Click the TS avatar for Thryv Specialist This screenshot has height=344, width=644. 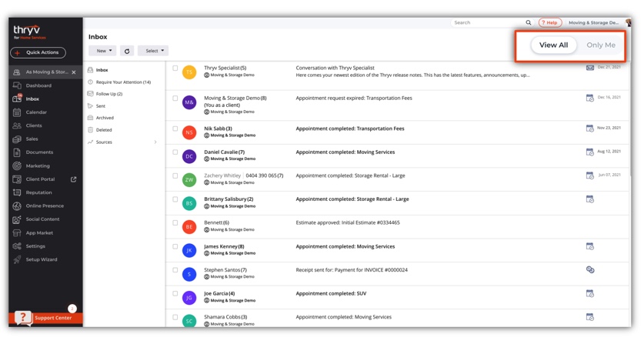tap(189, 72)
